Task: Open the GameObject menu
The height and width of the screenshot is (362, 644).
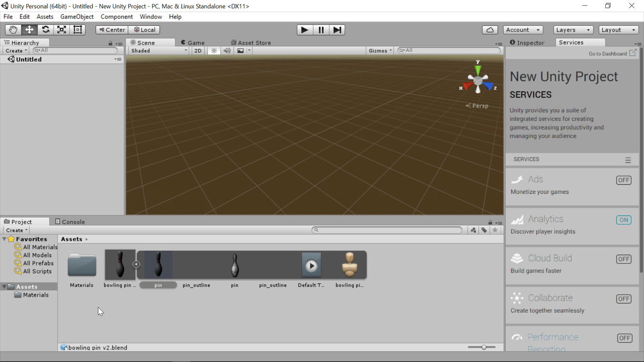Action: point(77,17)
